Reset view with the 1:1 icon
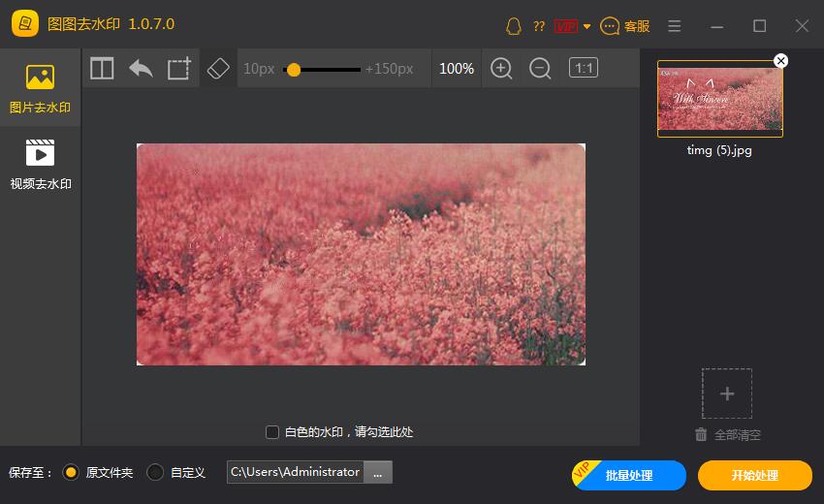824x504 pixels. [584, 68]
